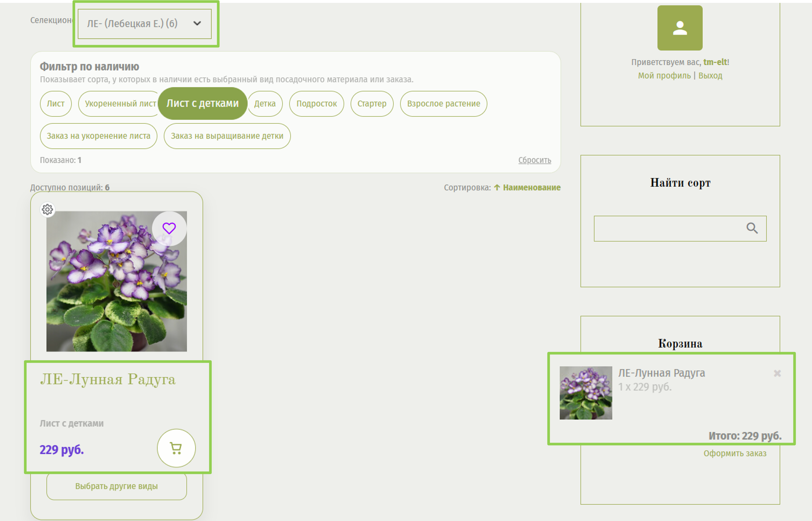Open the ЛЕ- (Лебецкая Е.) breeder dropdown
Image resolution: width=812 pixels, height=521 pixels.
click(145, 24)
